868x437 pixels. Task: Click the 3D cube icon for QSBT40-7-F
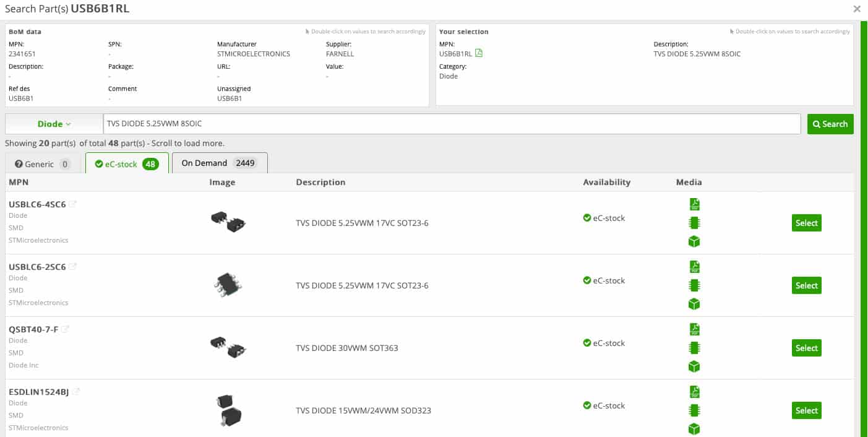tap(694, 366)
